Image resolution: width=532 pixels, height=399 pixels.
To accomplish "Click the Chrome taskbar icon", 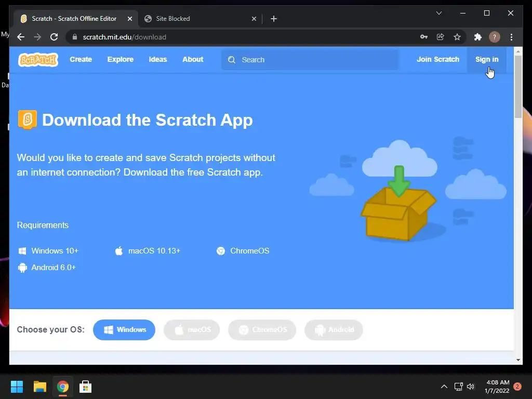I will click(63, 387).
